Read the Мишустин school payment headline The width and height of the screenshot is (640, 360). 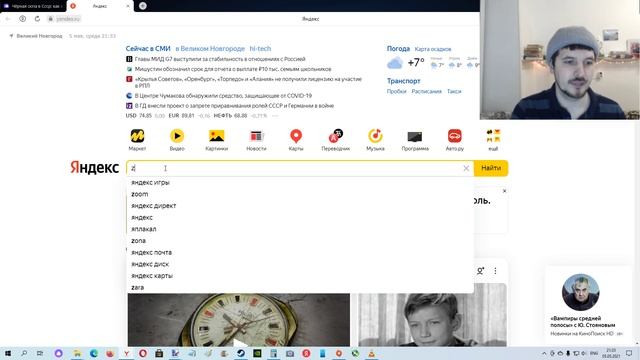tap(233, 69)
